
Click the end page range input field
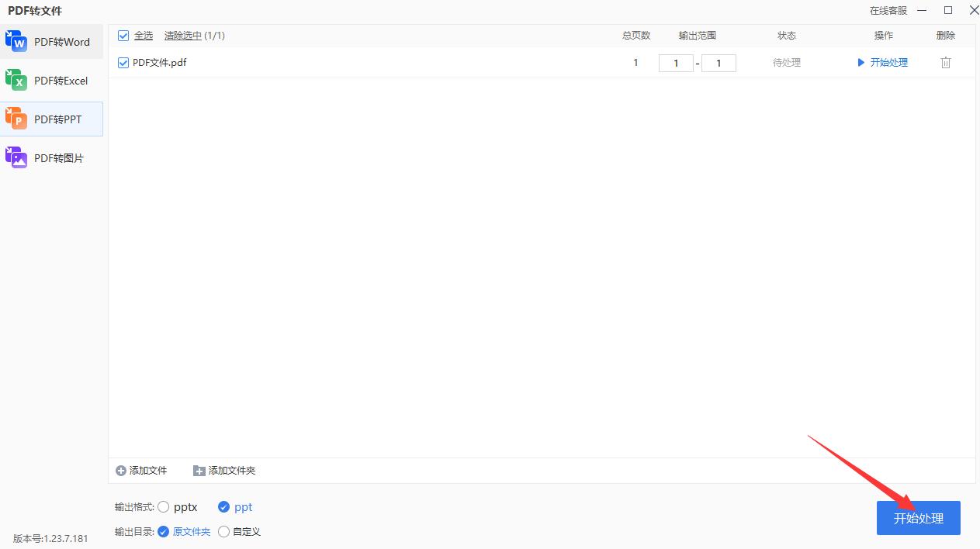tap(719, 63)
